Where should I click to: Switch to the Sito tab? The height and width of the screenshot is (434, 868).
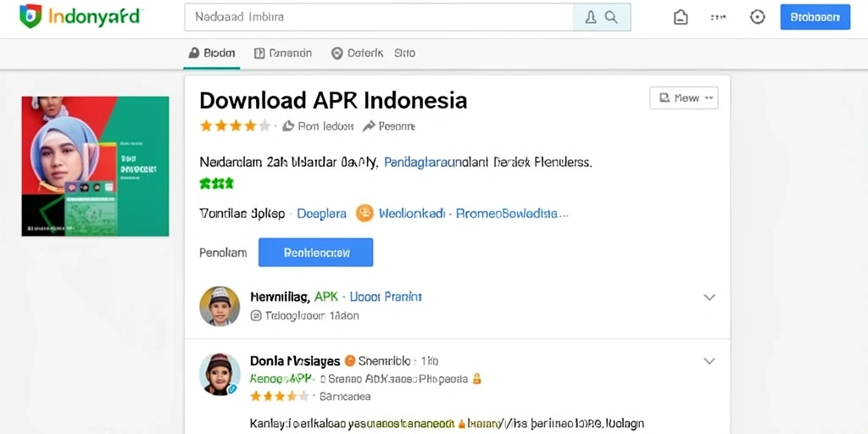click(x=404, y=53)
